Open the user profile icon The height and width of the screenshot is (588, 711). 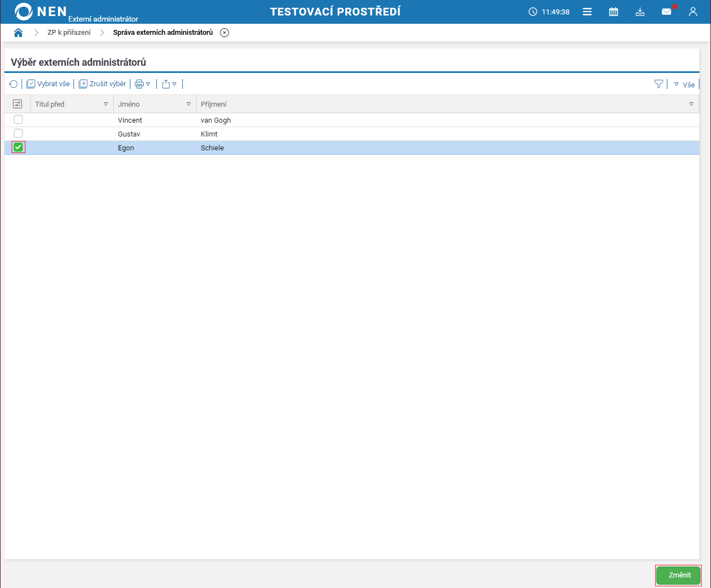pos(693,12)
